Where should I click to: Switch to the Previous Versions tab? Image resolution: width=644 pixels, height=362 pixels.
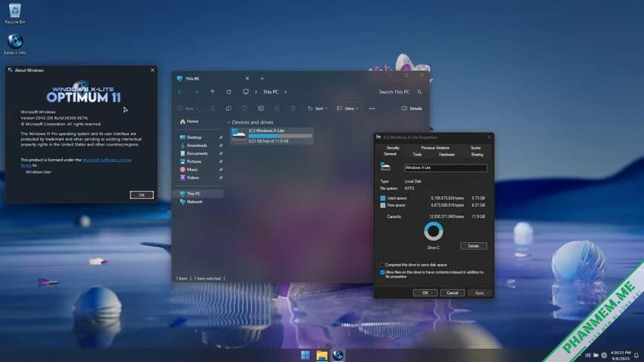(x=435, y=148)
